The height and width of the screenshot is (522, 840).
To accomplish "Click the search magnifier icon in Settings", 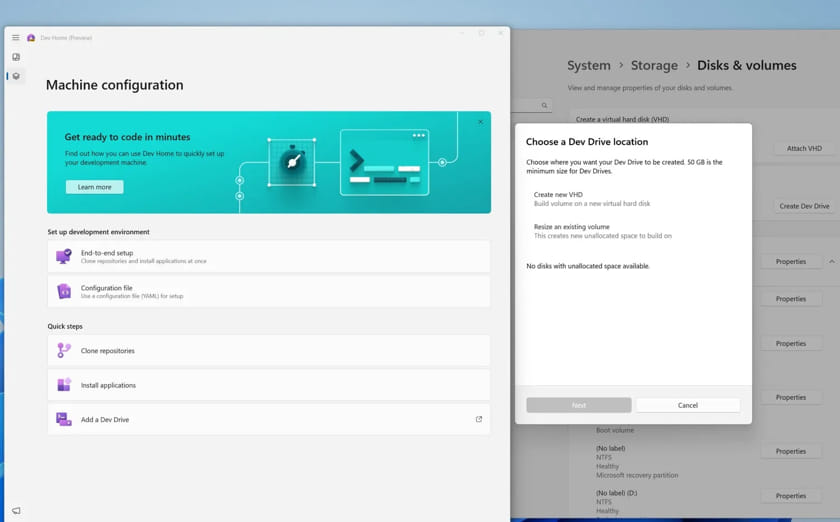I will click(x=544, y=105).
